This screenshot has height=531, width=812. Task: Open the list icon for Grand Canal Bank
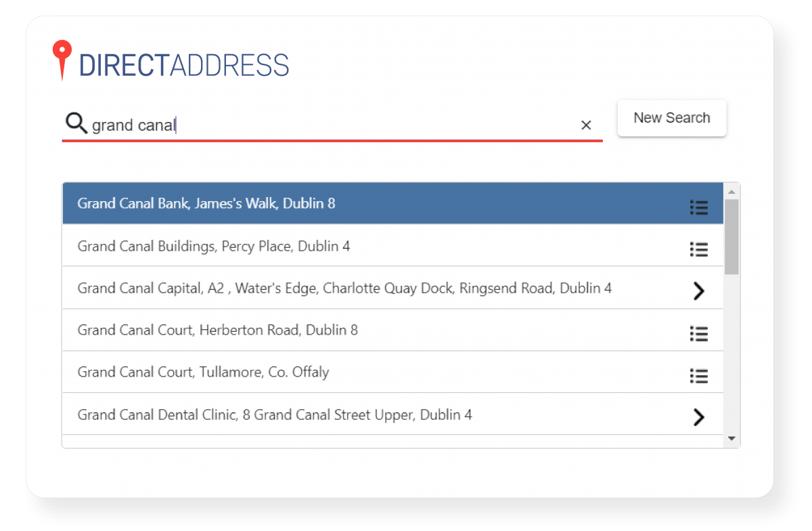(699, 207)
